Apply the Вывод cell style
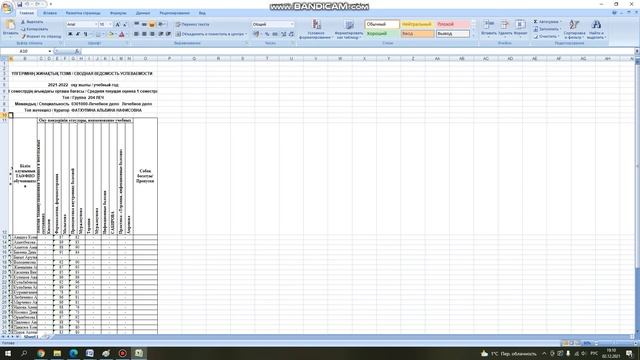 pos(452,34)
